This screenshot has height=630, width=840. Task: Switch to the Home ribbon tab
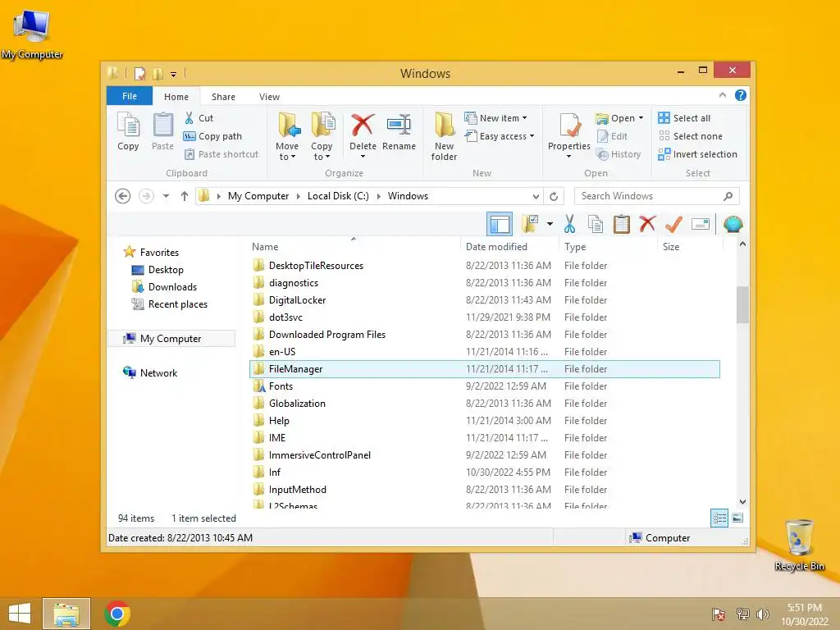pos(176,97)
